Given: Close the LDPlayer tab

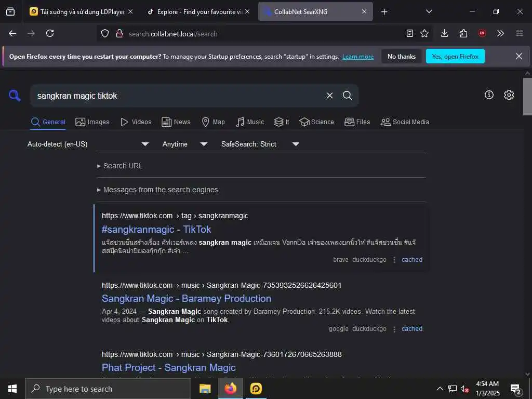Looking at the screenshot, I should tap(130, 11).
